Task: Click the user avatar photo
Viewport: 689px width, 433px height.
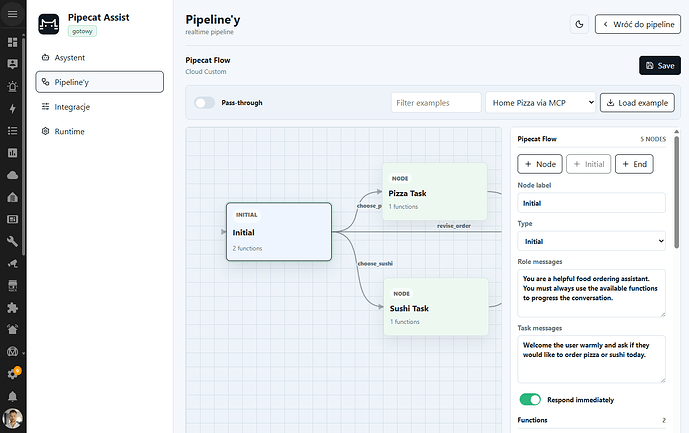Action: coord(12,418)
